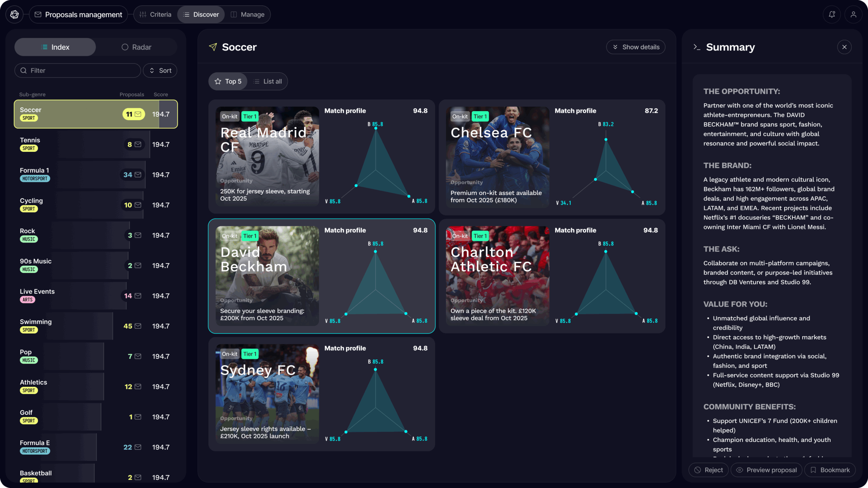Image resolution: width=868 pixels, height=488 pixels.
Task: Select the Swimming sub-genre row
Action: point(96,326)
